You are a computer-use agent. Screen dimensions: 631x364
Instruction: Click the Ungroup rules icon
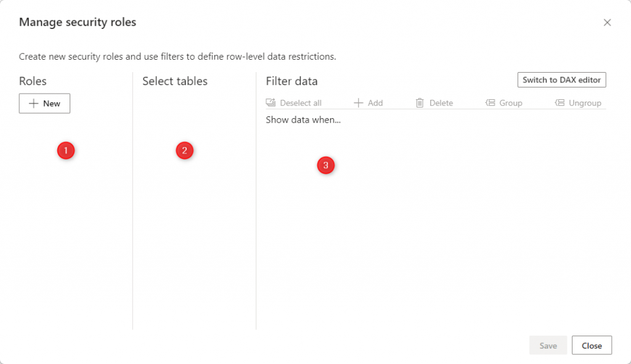[x=560, y=103]
